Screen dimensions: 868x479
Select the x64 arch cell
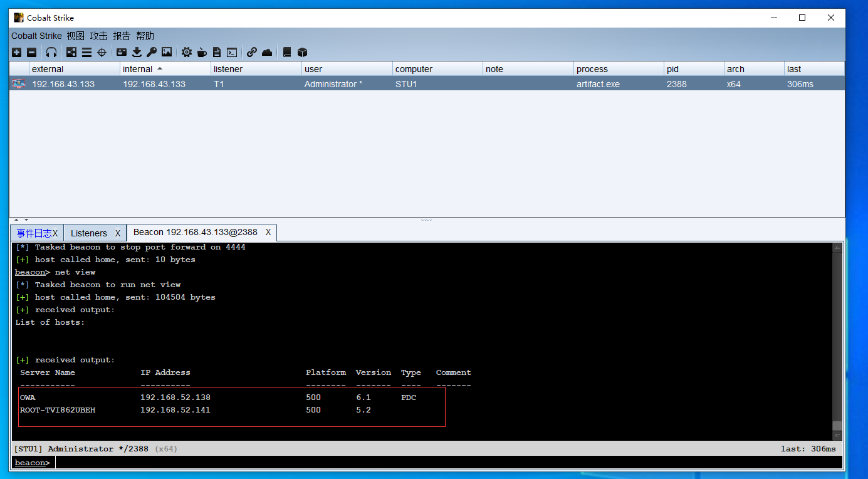754,84
